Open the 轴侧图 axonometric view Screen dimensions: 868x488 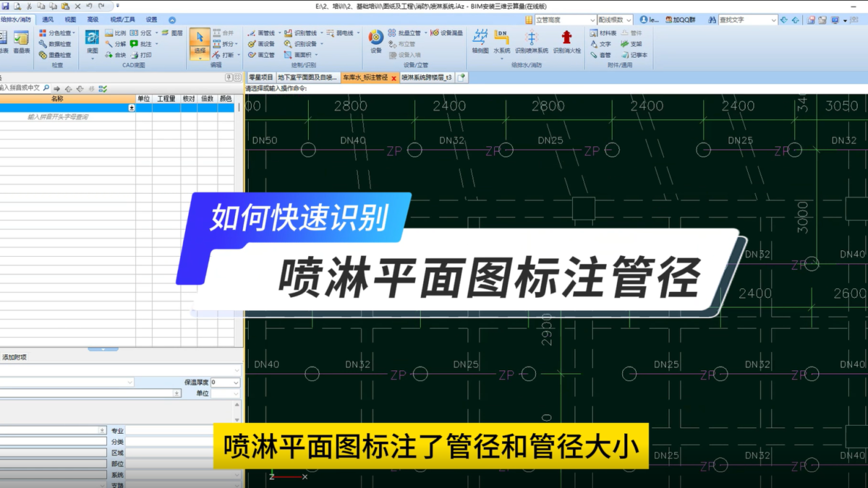pos(480,42)
